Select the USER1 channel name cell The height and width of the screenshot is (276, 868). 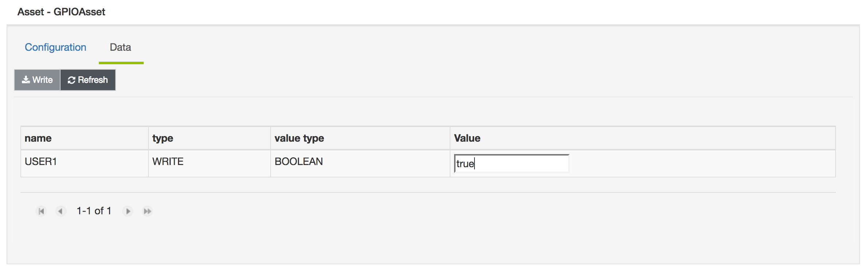point(41,162)
